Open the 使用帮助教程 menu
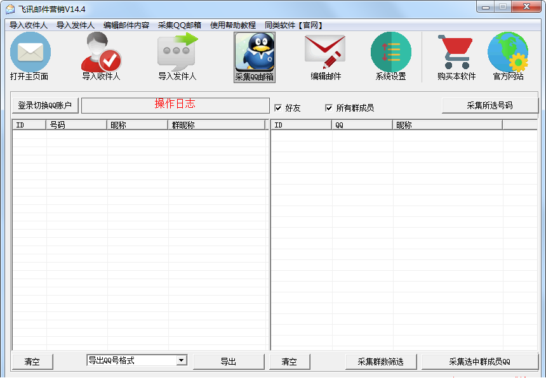 point(233,25)
